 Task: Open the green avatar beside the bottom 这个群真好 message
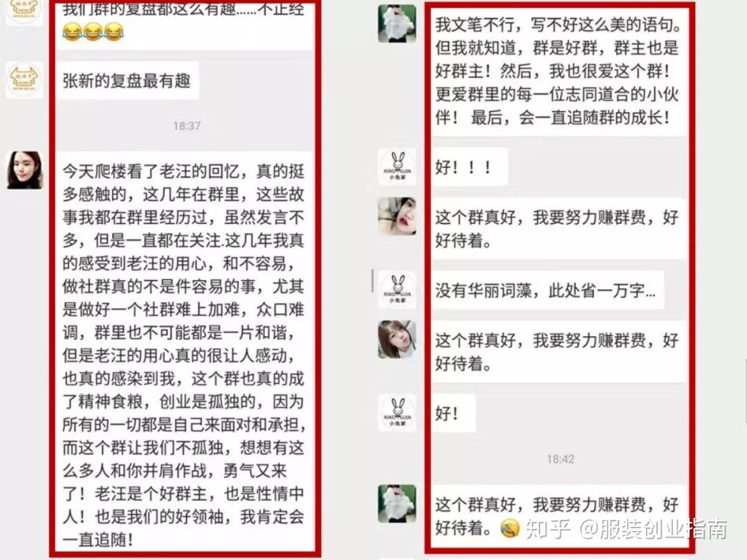(x=397, y=504)
